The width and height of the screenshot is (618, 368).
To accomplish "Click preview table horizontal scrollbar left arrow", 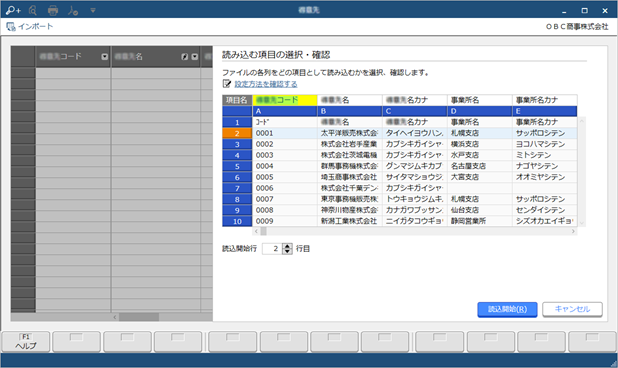I will (x=256, y=231).
